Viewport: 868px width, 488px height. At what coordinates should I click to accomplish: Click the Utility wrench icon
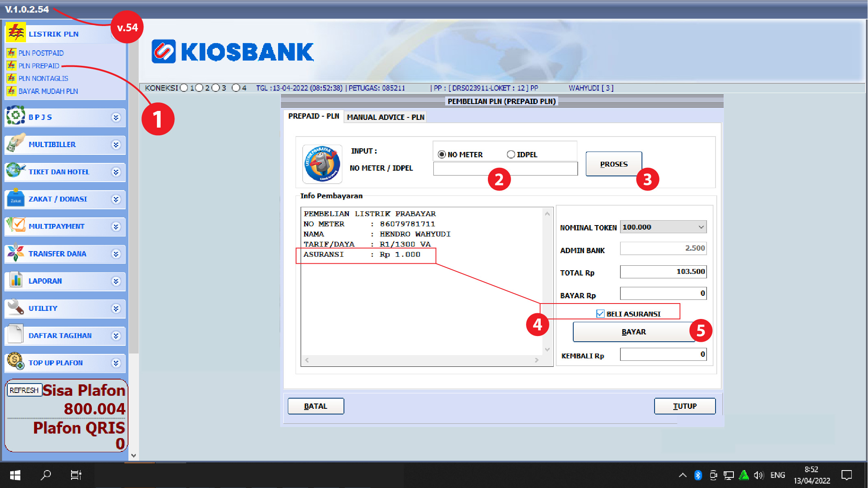point(15,308)
